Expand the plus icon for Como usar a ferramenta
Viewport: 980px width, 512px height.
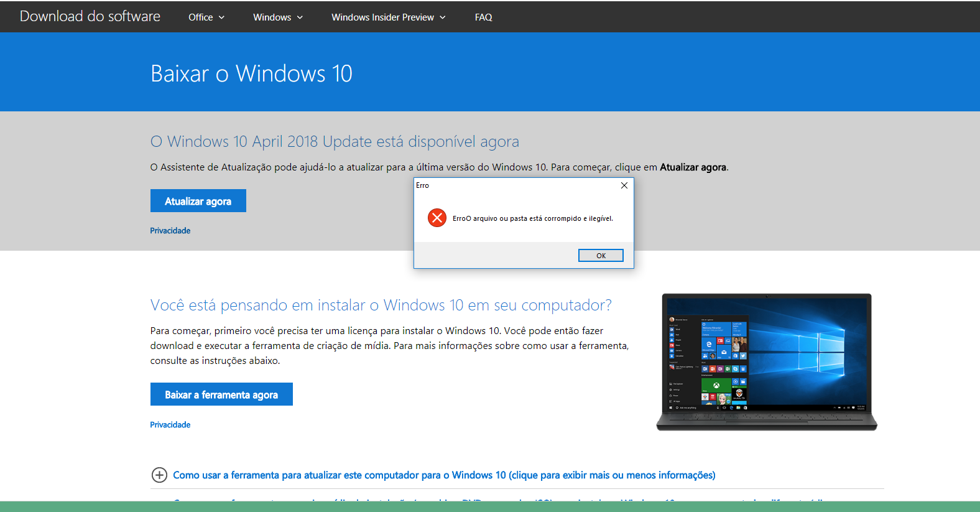pyautogui.click(x=159, y=475)
